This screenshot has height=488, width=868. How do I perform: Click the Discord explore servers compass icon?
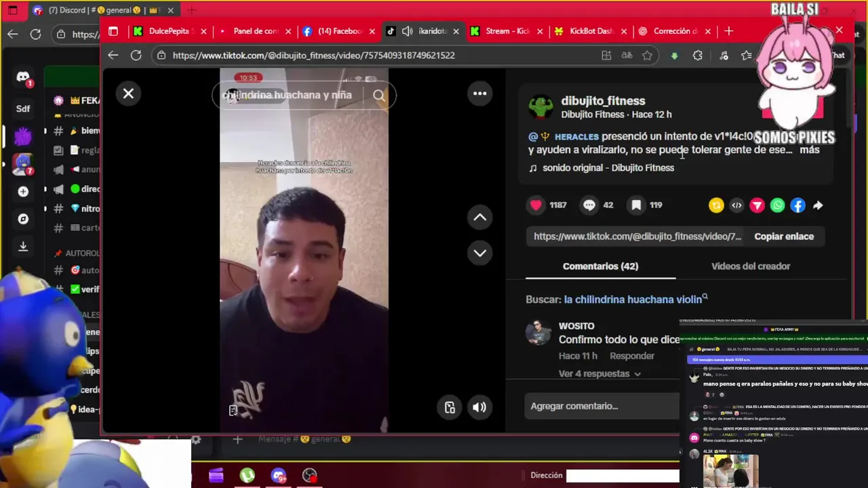(23, 219)
